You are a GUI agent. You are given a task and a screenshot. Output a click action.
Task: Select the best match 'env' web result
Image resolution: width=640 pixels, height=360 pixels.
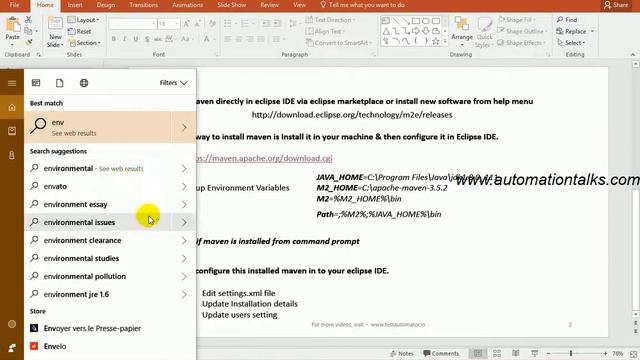[x=98, y=127]
